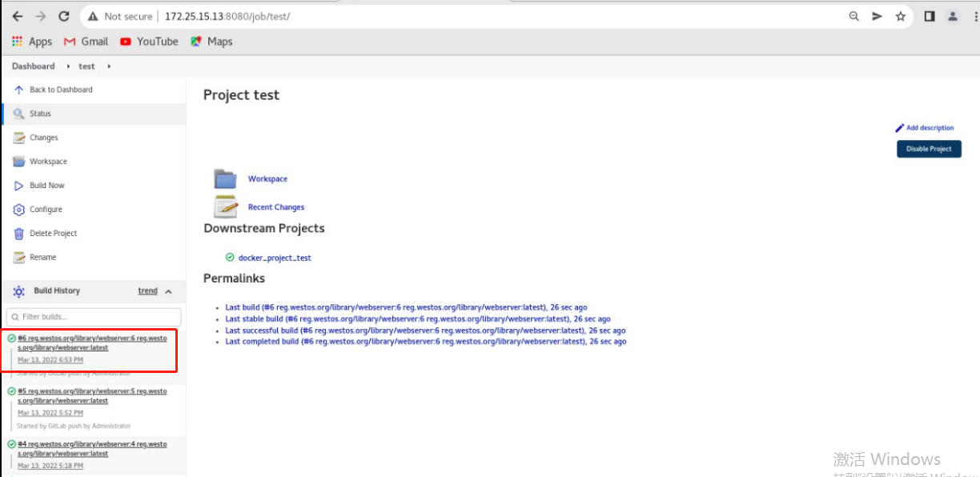
Task: Open the Last build permalink
Action: pyautogui.click(x=406, y=307)
